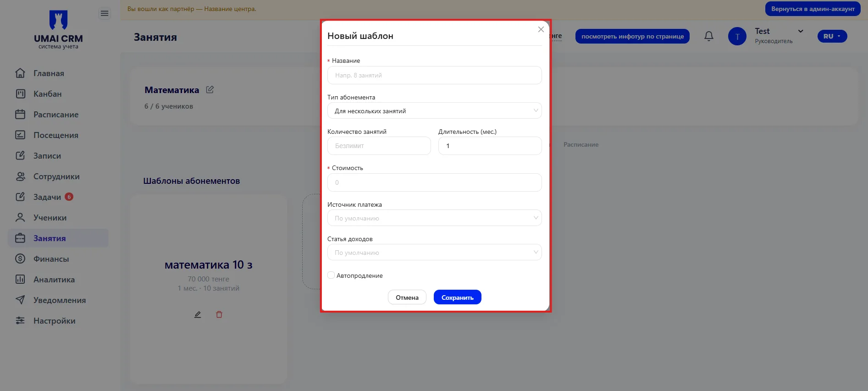Close the Новый шаблон dialog
868x391 pixels.
click(541, 29)
